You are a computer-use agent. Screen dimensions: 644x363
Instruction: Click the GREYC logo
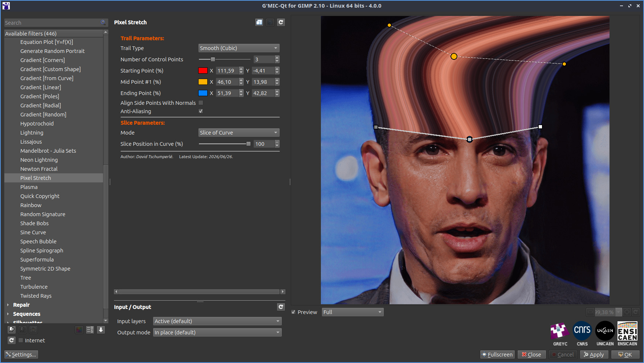pos(560,334)
